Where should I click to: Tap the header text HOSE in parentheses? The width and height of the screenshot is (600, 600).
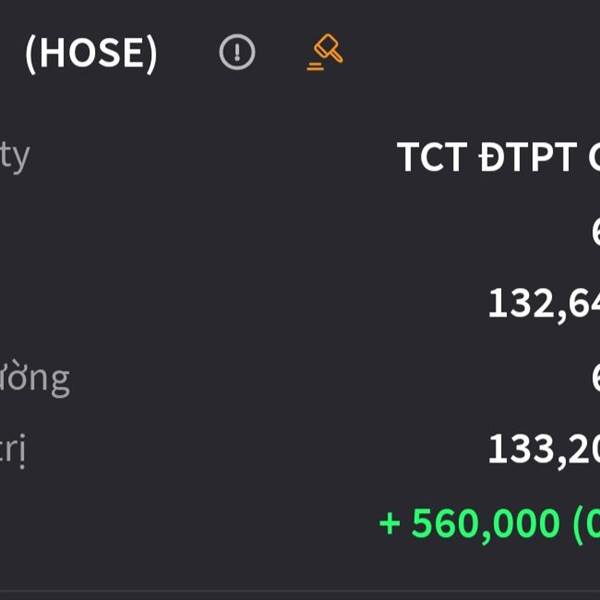91,52
